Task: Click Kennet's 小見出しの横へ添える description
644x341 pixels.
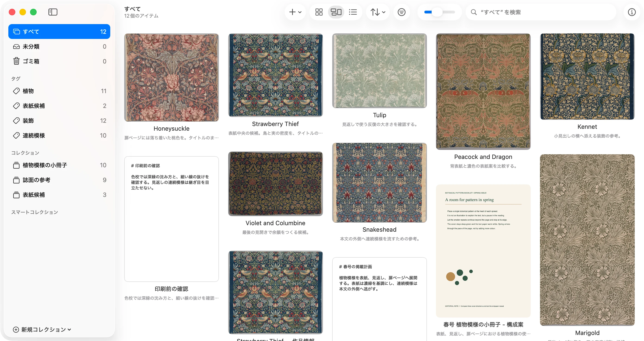Action: point(587,136)
